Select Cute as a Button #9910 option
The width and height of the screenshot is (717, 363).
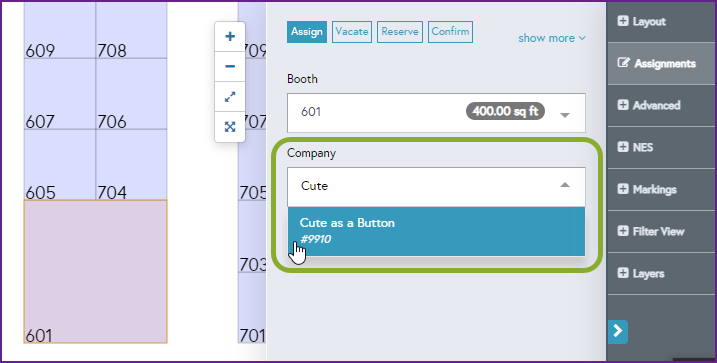pyautogui.click(x=436, y=231)
